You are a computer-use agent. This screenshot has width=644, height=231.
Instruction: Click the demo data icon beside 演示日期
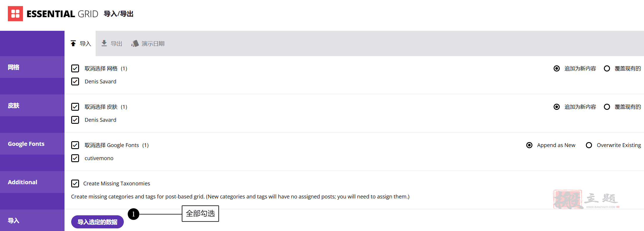coord(135,44)
